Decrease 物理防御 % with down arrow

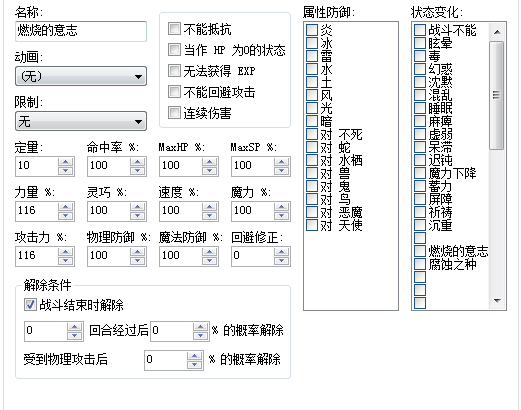(137, 260)
